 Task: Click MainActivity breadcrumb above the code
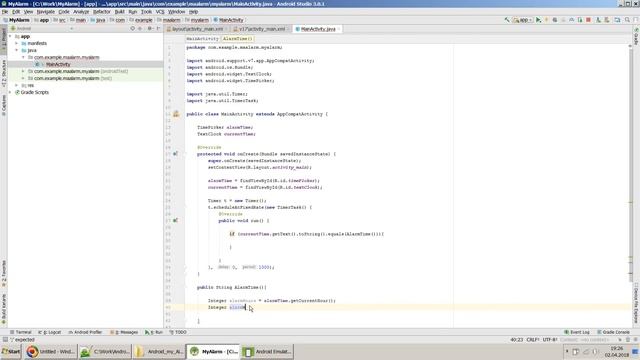tap(202, 39)
